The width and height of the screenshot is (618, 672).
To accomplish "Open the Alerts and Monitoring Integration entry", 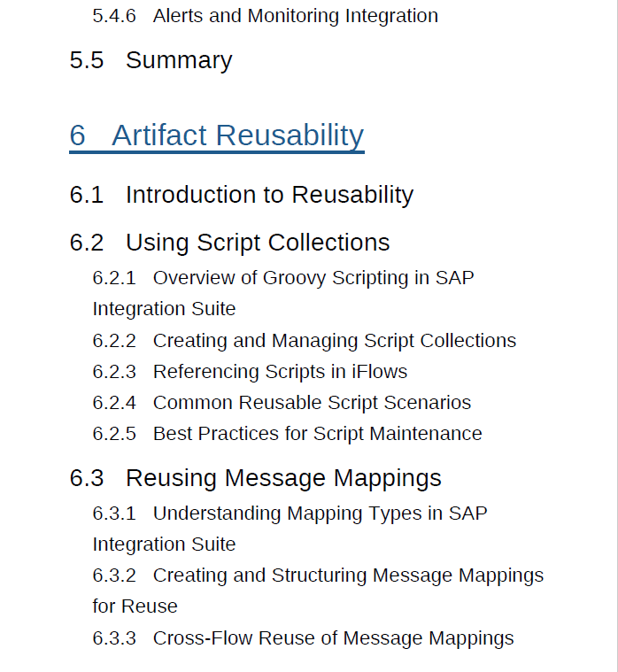I will pos(295,16).
